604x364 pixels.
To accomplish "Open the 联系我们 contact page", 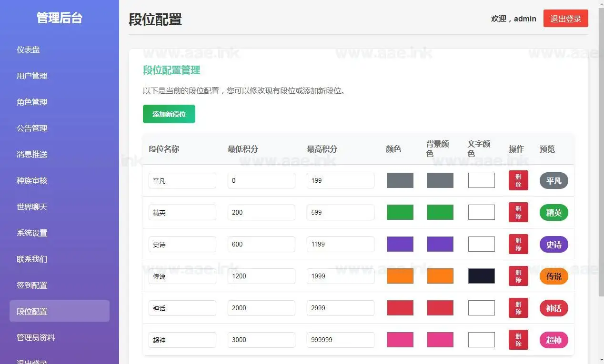I will click(x=32, y=259).
